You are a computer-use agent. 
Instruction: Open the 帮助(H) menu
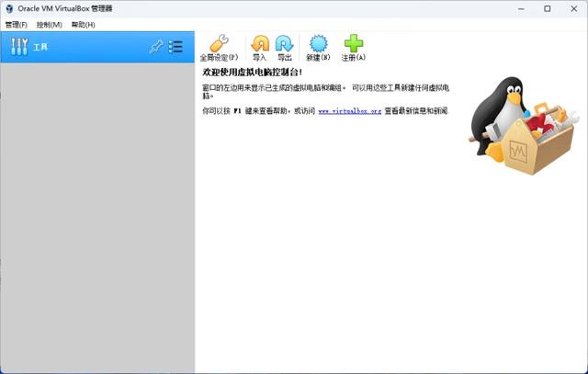84,25
